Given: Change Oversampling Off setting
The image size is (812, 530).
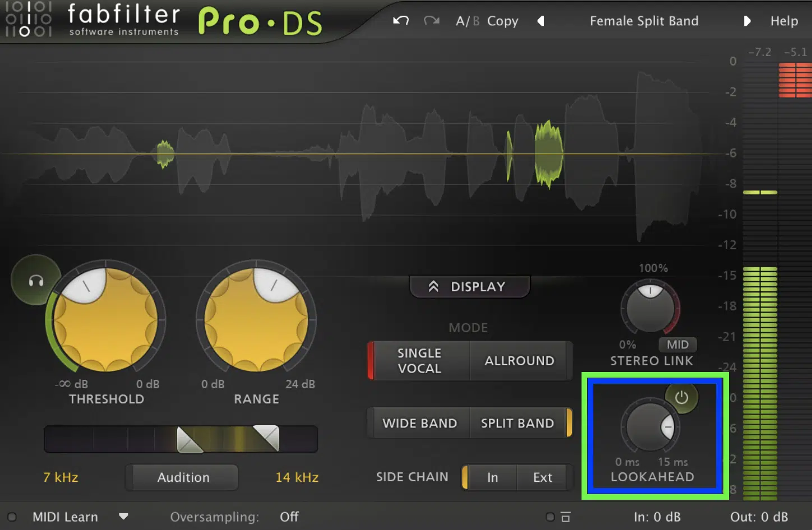Looking at the screenshot, I should (x=289, y=517).
